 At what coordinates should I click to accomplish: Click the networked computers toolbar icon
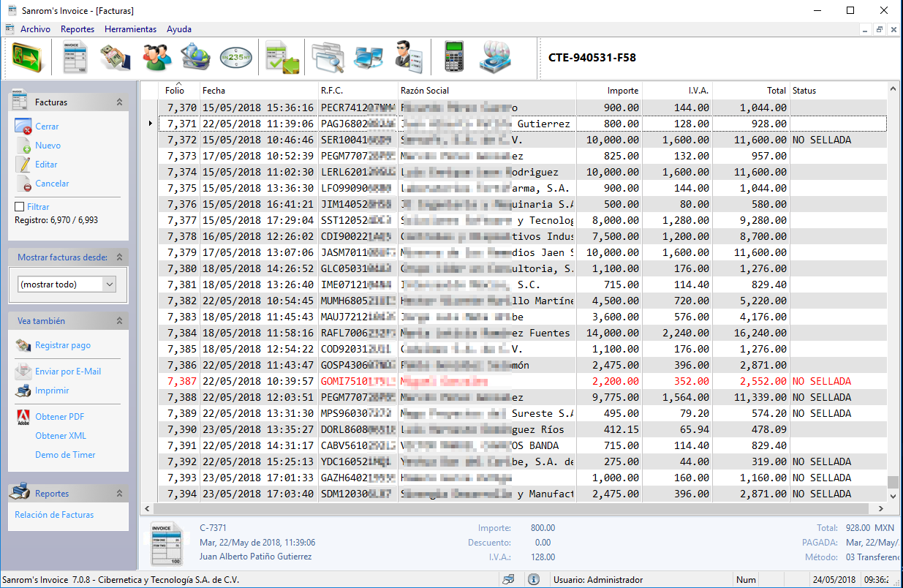[369, 57]
